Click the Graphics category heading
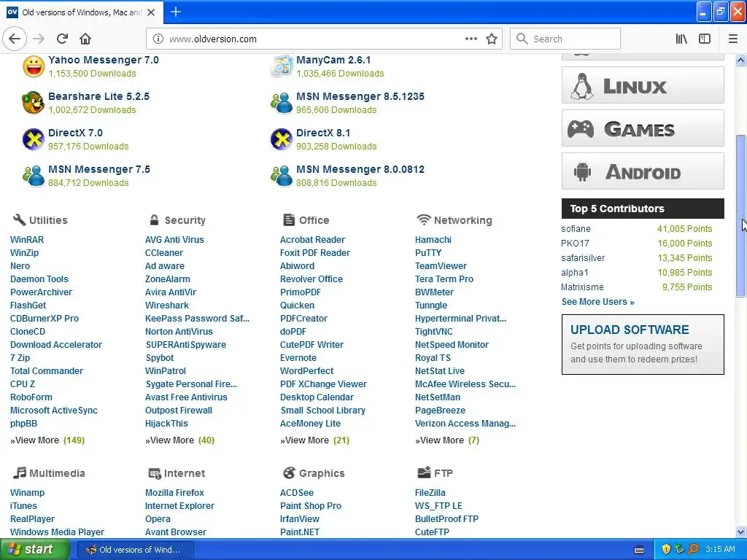This screenshot has height=560, width=747. 322,472
